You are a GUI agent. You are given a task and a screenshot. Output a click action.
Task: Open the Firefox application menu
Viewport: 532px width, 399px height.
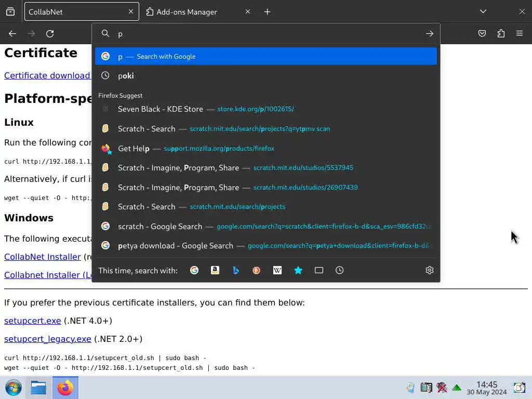[520, 33]
